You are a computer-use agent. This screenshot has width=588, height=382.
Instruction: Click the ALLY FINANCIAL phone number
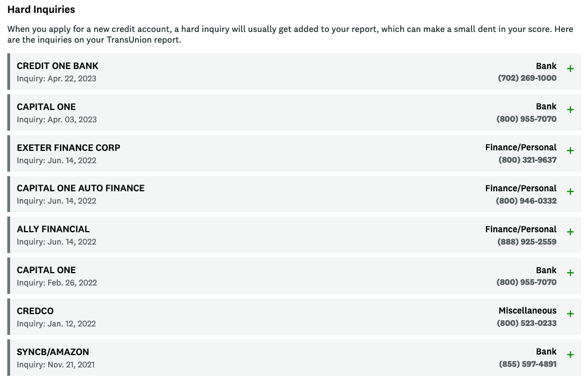(526, 241)
